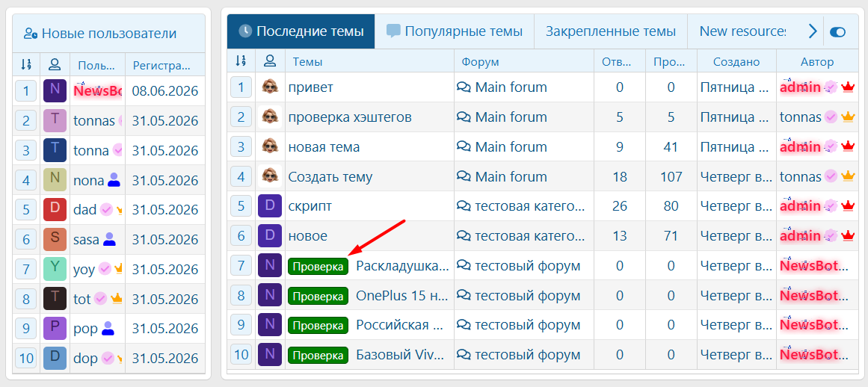Viewport: 868px width, 387px height.
Task: Click crown icon next to tot
Action: (116, 299)
